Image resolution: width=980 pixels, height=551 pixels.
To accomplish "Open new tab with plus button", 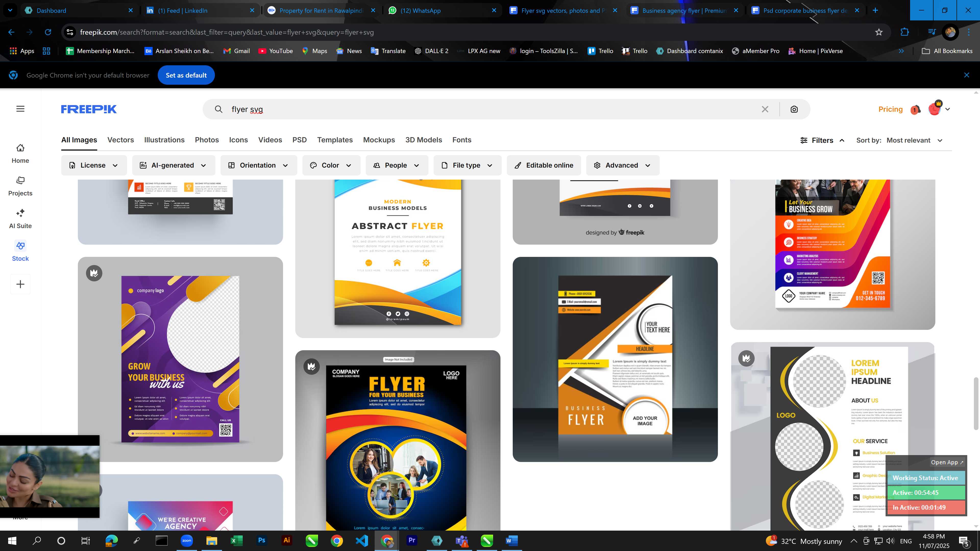I will (x=875, y=10).
